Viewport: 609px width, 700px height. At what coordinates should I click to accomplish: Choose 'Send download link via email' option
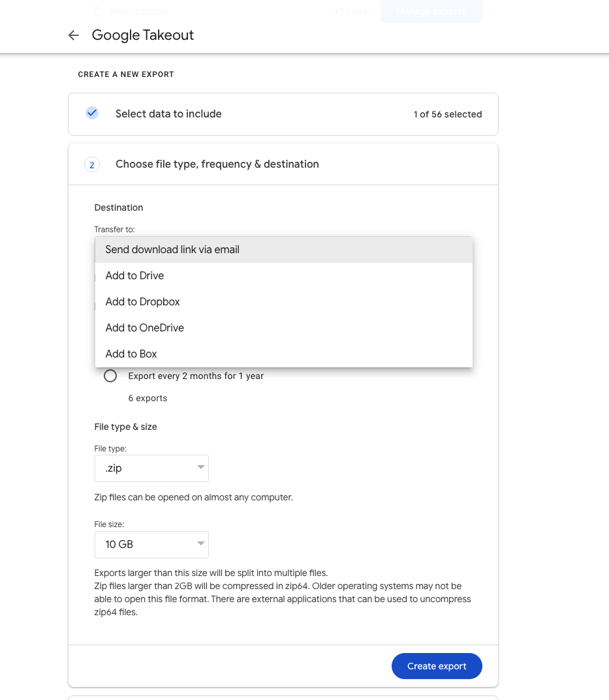284,250
